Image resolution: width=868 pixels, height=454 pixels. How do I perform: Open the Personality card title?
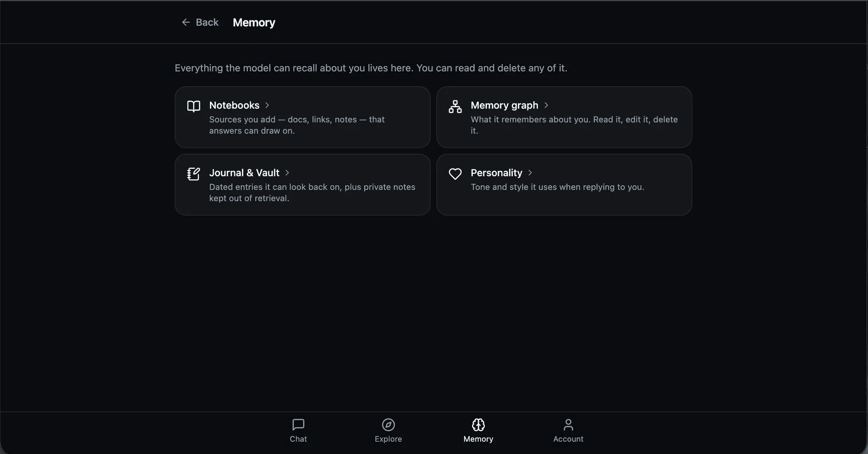click(496, 173)
